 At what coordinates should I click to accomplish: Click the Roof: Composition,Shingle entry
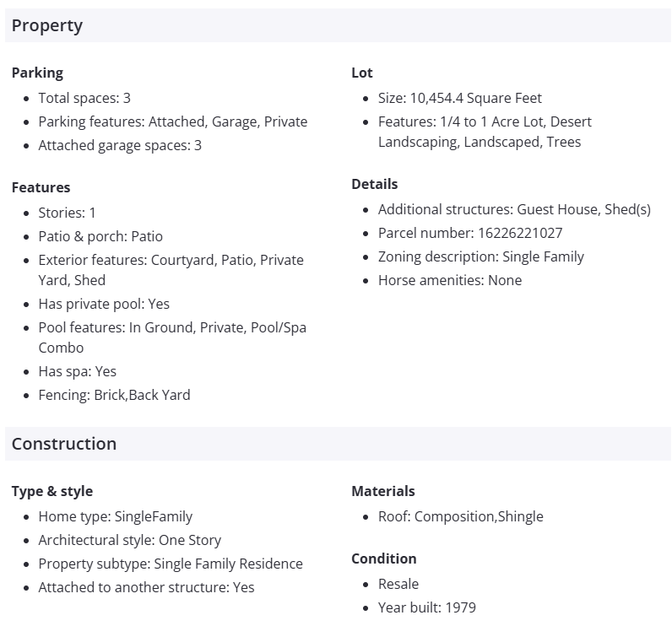[x=461, y=516]
